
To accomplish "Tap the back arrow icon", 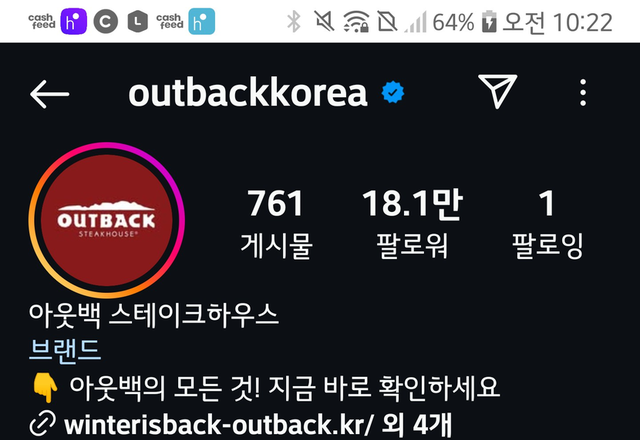I will 49,94.
